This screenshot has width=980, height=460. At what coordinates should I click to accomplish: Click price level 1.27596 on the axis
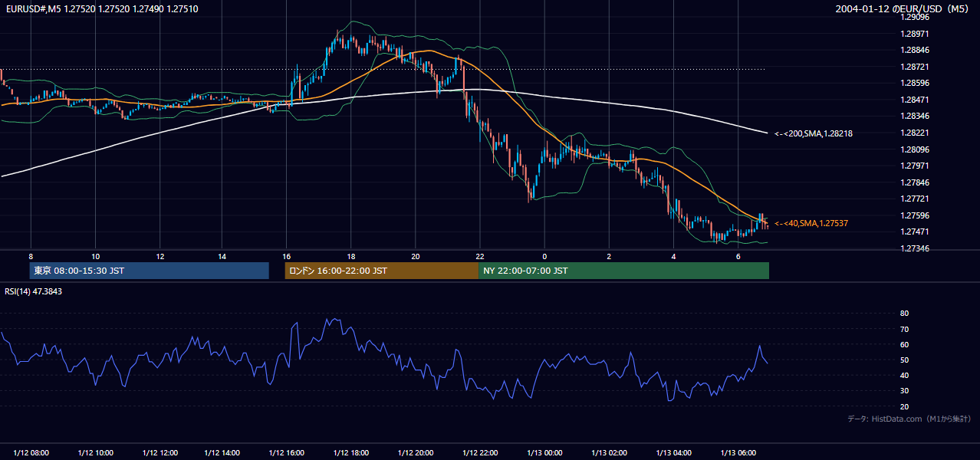click(914, 215)
